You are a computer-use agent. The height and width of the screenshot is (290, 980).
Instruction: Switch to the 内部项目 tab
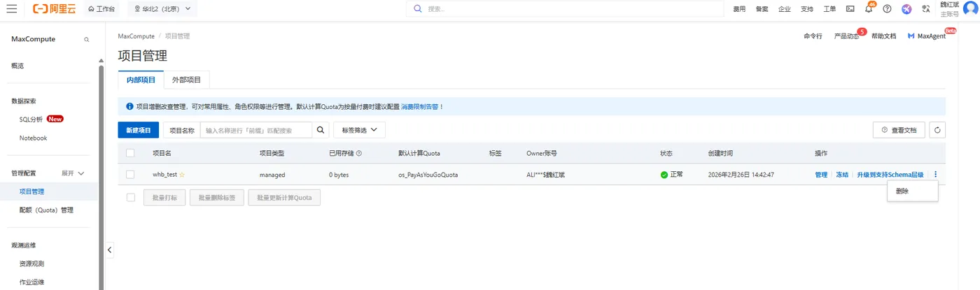tap(141, 80)
